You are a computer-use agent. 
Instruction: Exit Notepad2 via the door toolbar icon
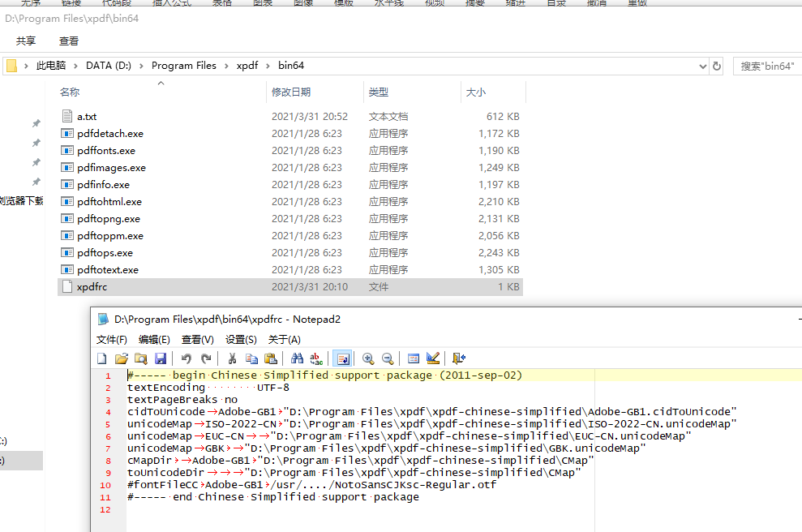pos(459,358)
